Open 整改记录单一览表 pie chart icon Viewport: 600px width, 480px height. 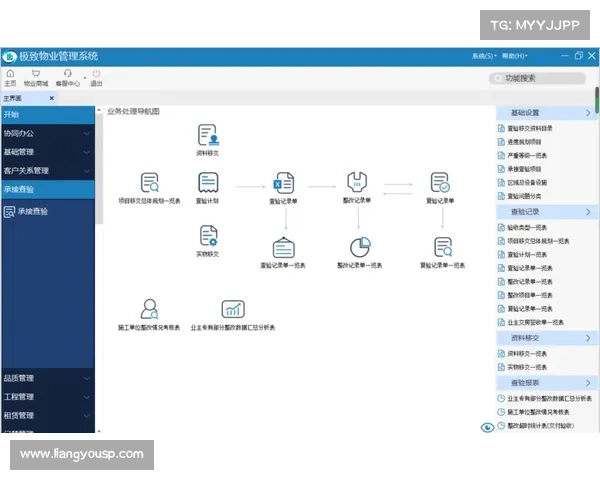tap(359, 248)
